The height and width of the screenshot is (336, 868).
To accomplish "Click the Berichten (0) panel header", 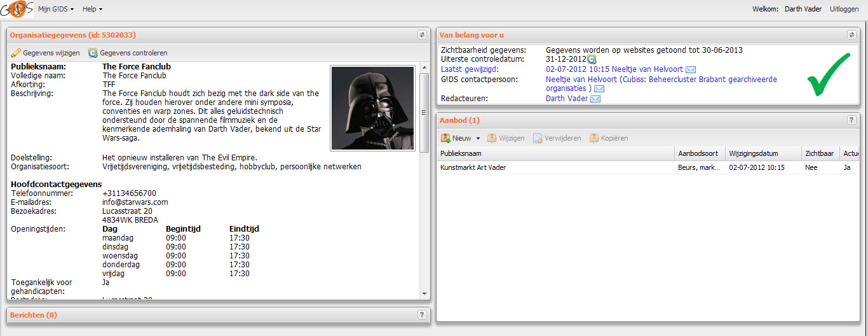I will [x=219, y=314].
